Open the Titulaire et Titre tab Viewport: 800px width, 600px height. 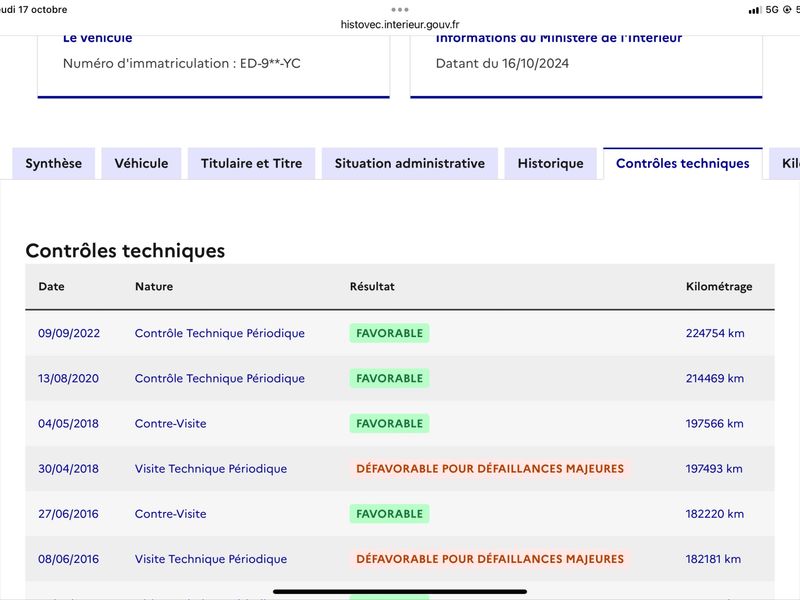click(x=252, y=163)
